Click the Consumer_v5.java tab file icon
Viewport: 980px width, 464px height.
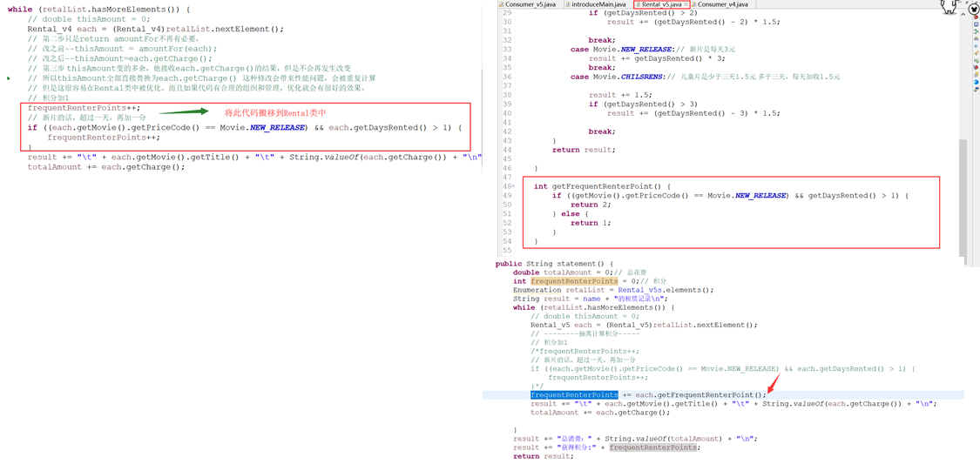coord(501,4)
